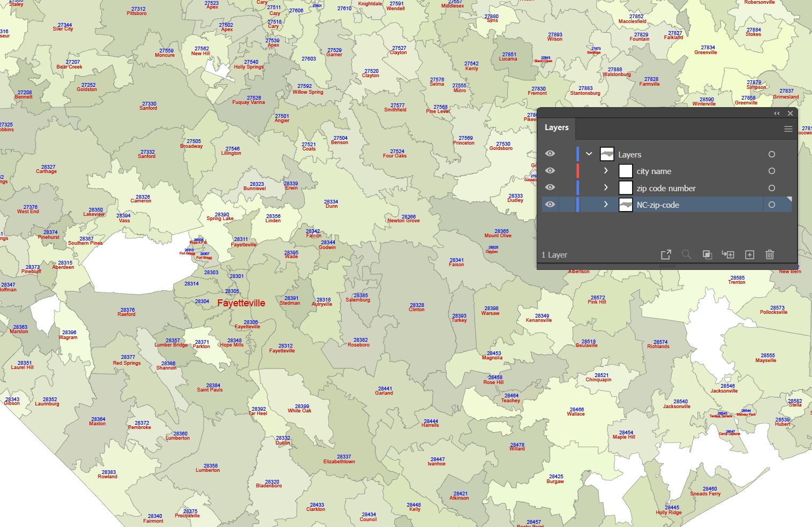Screen dimensions: 812x527
Task: Click blue color bar of top Layers row
Action: pos(577,154)
